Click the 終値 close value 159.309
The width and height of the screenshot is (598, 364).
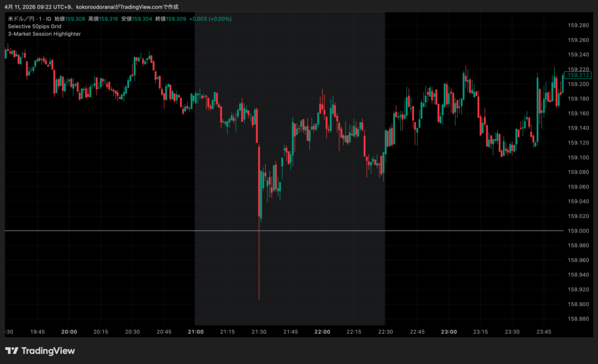(176, 19)
